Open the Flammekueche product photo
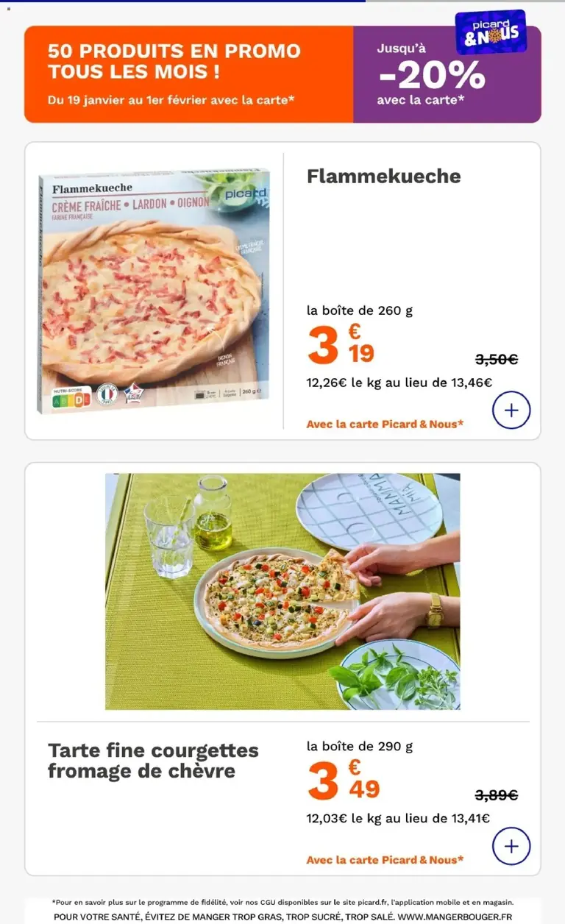The image size is (565, 924). [x=154, y=291]
